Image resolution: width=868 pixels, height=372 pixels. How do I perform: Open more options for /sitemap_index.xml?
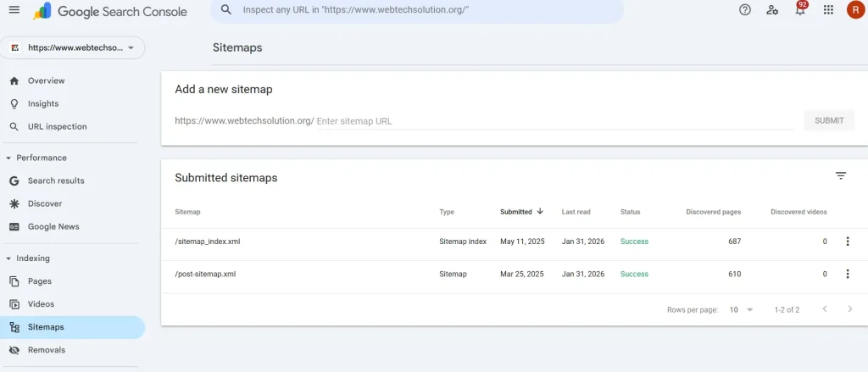pos(847,242)
